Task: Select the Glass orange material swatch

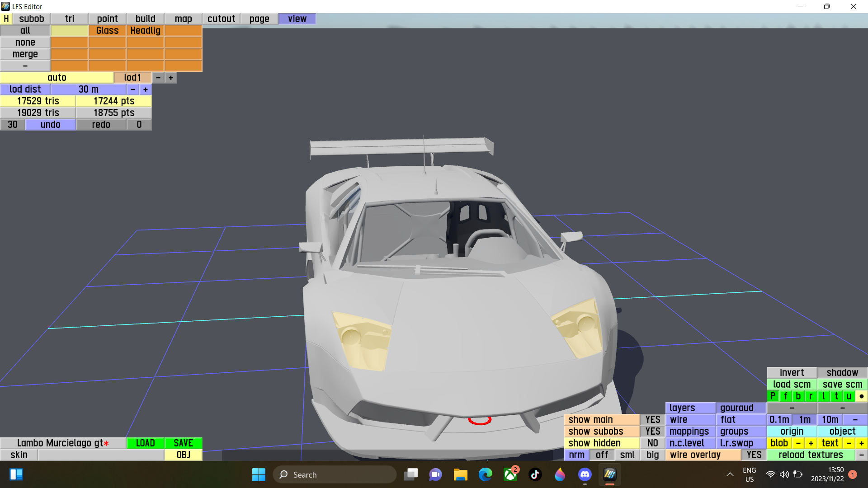Action: tap(107, 31)
